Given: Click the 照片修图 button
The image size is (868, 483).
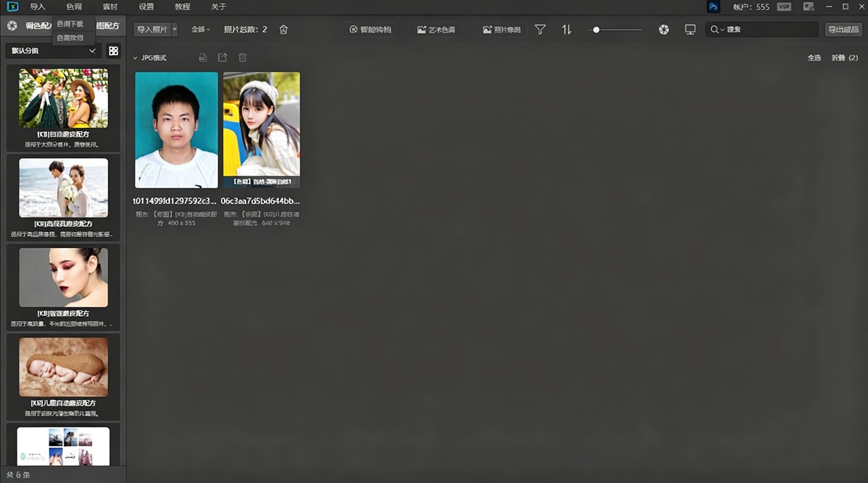Looking at the screenshot, I should click(501, 30).
